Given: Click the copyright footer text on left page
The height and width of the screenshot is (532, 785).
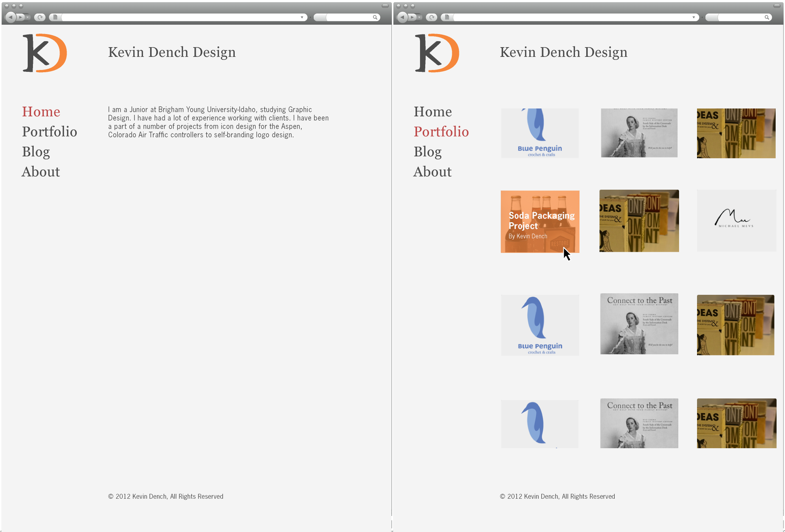Looking at the screenshot, I should [165, 496].
